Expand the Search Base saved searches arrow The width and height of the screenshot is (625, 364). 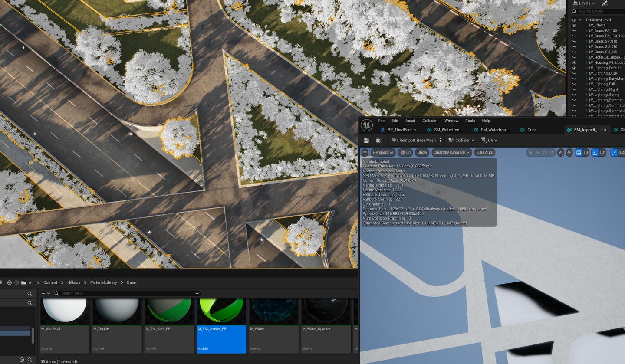click(197, 293)
